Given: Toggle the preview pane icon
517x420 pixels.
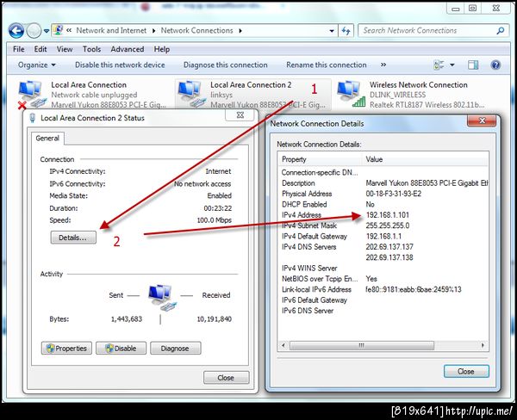Looking at the screenshot, I should point(473,65).
